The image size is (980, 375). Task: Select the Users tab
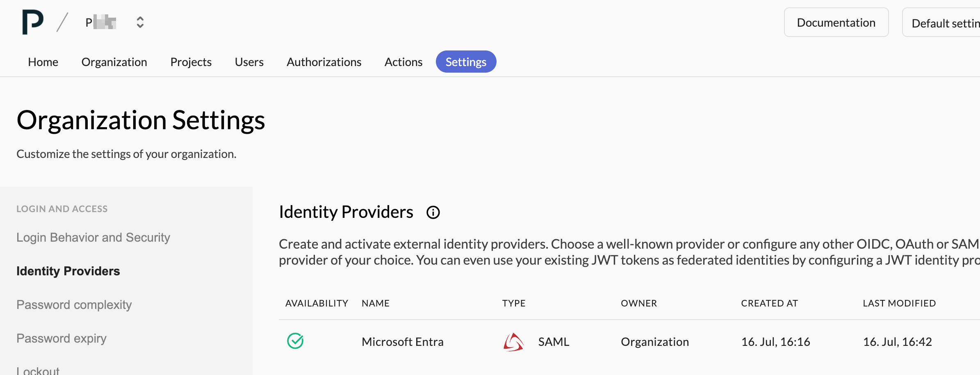point(249,62)
